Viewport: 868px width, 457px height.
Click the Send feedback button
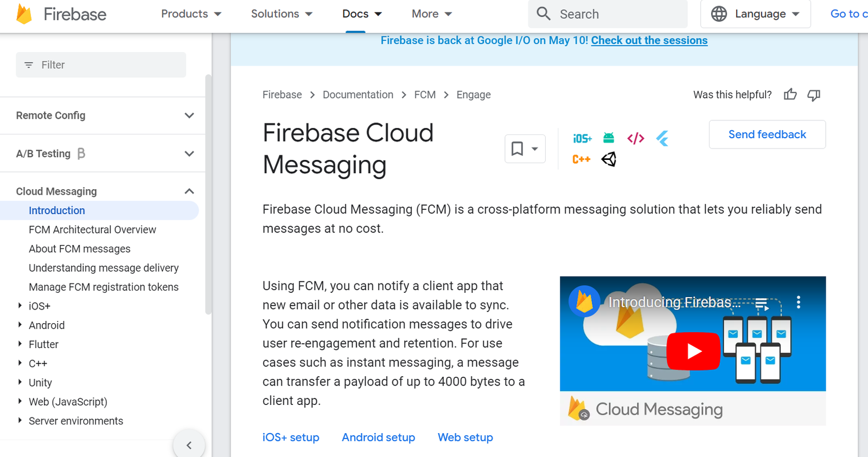tap(767, 134)
